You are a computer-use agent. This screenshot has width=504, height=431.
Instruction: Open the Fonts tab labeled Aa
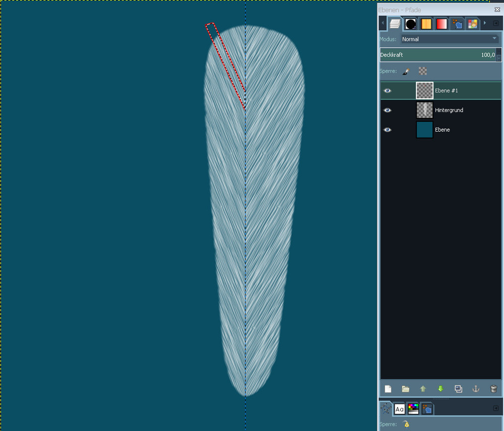[x=400, y=409]
